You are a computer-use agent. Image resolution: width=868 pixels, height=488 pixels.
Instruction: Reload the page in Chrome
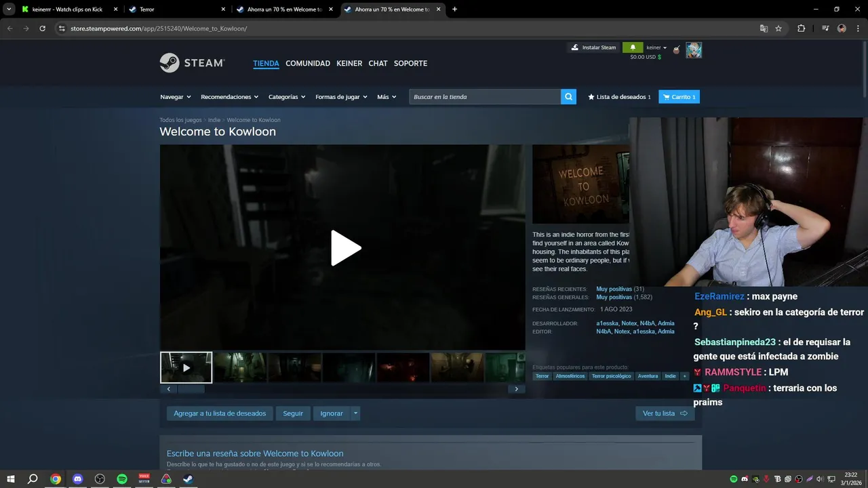(x=42, y=28)
